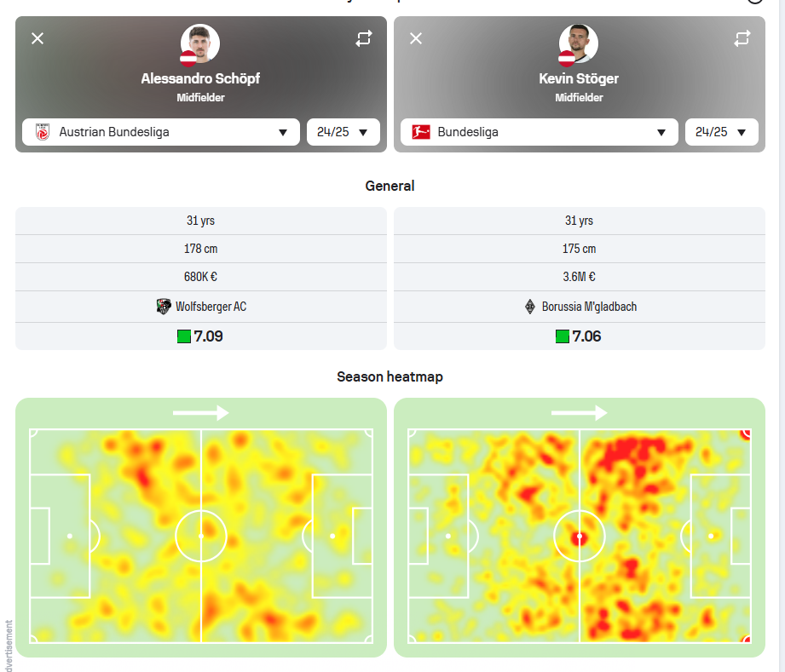785x672 pixels.
Task: Click the Alessandro Schöpf name heading
Action: pyautogui.click(x=200, y=78)
